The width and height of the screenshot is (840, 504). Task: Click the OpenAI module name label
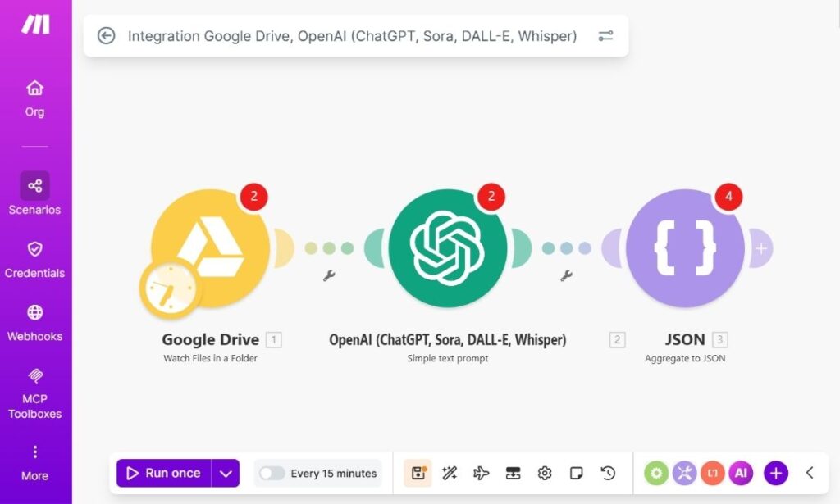coord(448,340)
